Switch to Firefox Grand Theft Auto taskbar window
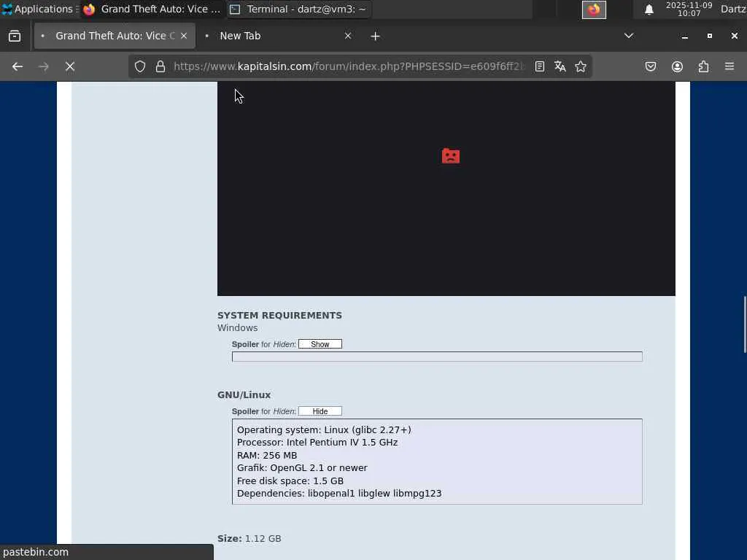The width and height of the screenshot is (747, 560). tap(152, 9)
